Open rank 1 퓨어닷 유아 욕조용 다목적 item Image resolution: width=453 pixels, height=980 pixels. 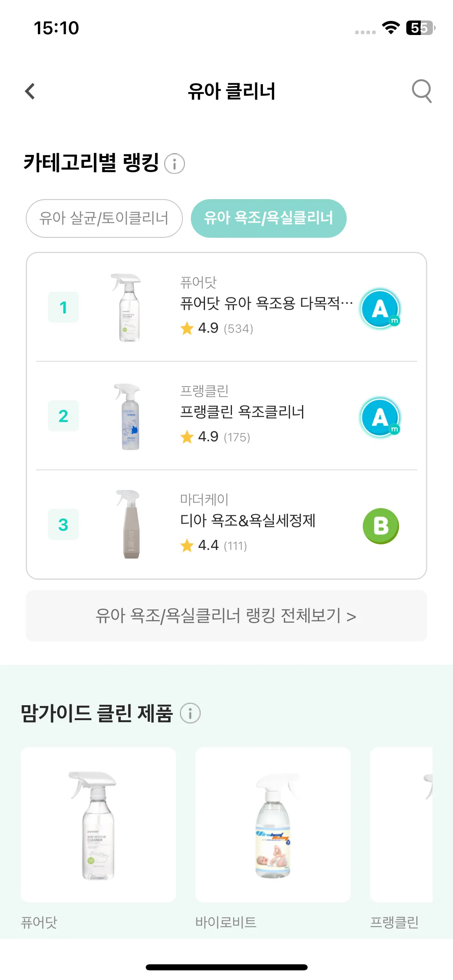coord(226,307)
